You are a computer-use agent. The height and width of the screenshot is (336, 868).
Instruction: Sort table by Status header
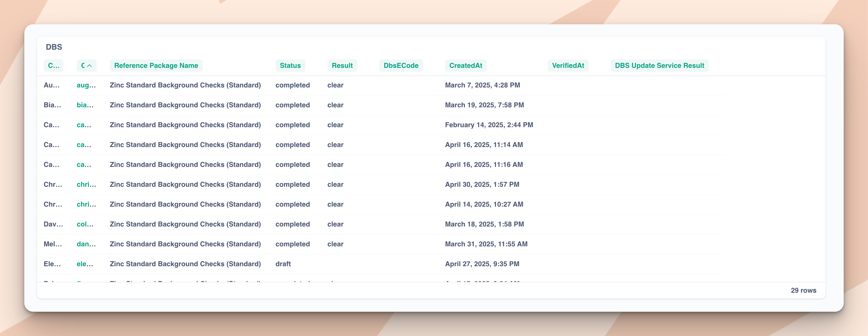click(x=290, y=66)
